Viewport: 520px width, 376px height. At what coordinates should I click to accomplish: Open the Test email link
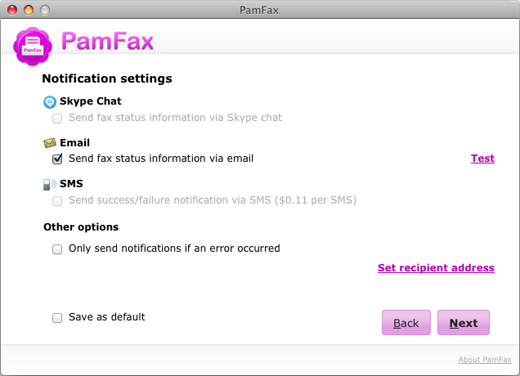(x=482, y=159)
